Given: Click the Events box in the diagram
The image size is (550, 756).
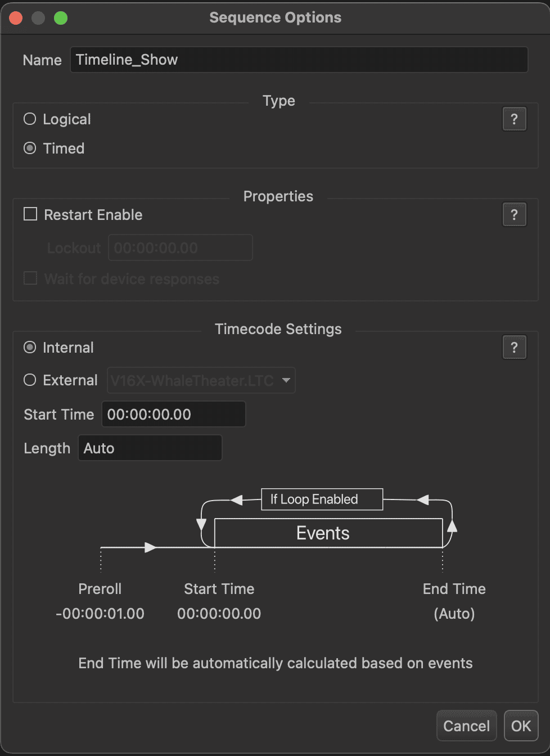Looking at the screenshot, I should pos(323,533).
